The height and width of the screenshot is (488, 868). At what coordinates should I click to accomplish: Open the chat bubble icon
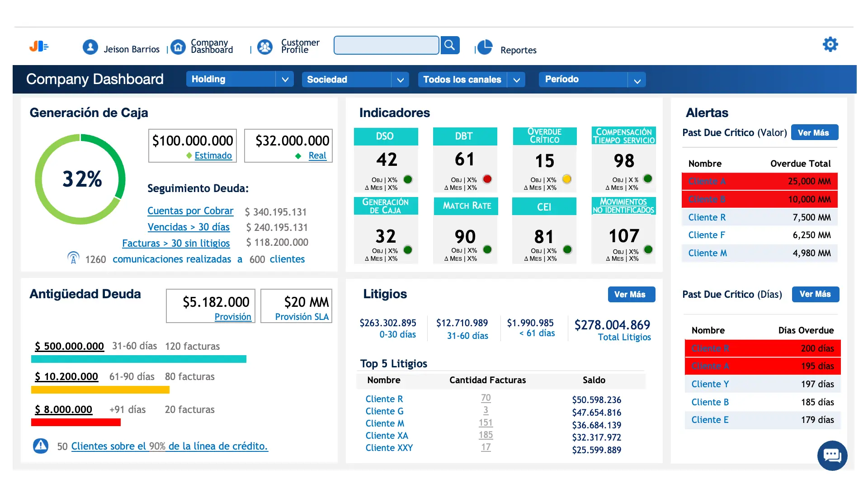pyautogui.click(x=832, y=455)
